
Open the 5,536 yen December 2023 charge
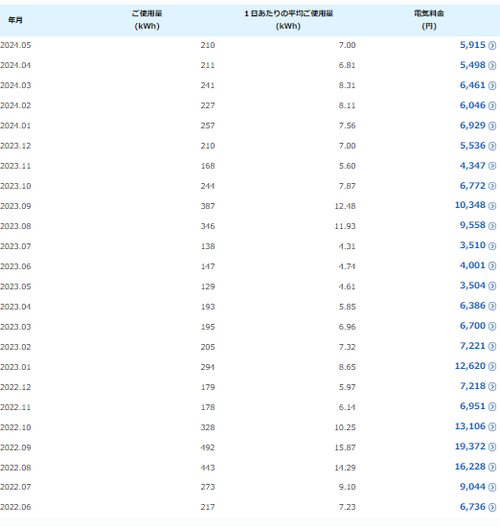[472, 146]
